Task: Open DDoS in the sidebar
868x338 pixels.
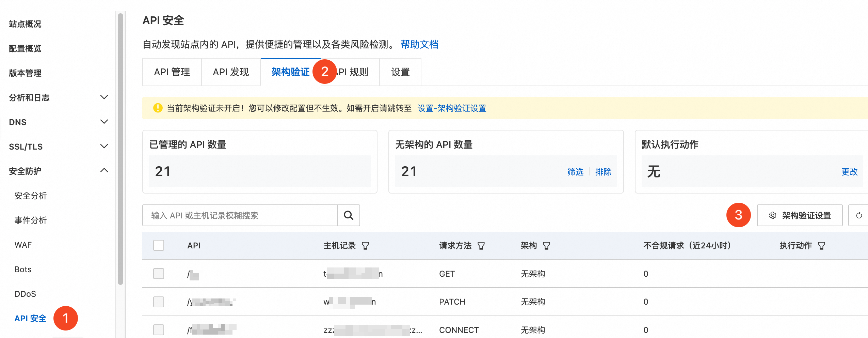Action: click(x=25, y=294)
